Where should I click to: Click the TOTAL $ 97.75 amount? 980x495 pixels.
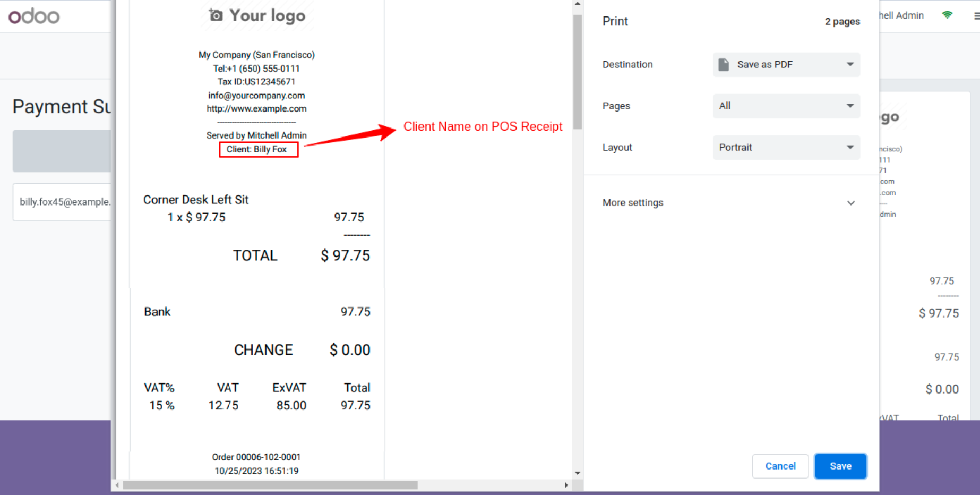click(345, 255)
